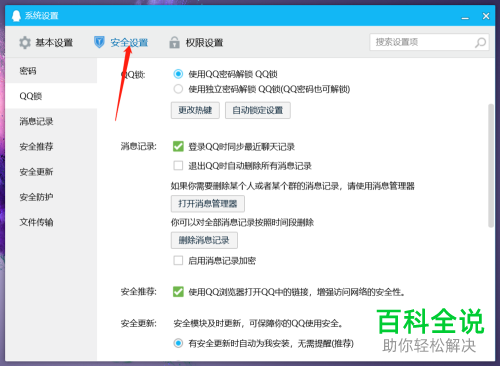Viewport: 500px width, 366px height.
Task: Click the 删除消息记录 button
Action: pyautogui.click(x=204, y=240)
